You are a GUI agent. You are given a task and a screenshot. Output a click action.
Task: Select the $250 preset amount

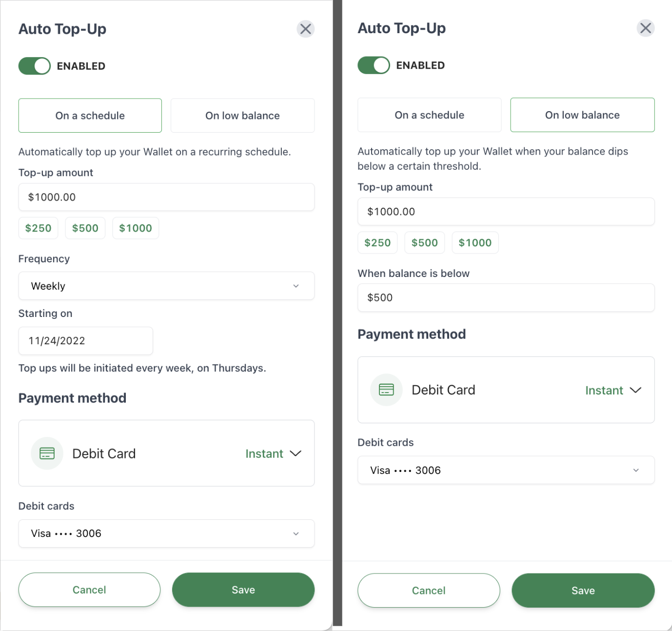pyautogui.click(x=38, y=228)
